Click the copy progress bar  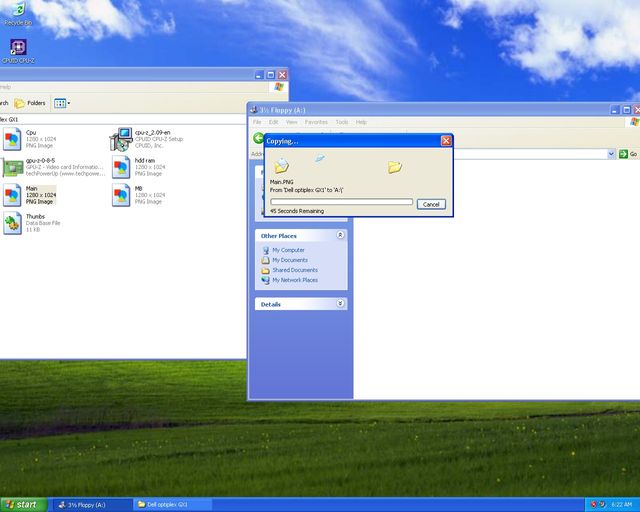click(x=341, y=202)
